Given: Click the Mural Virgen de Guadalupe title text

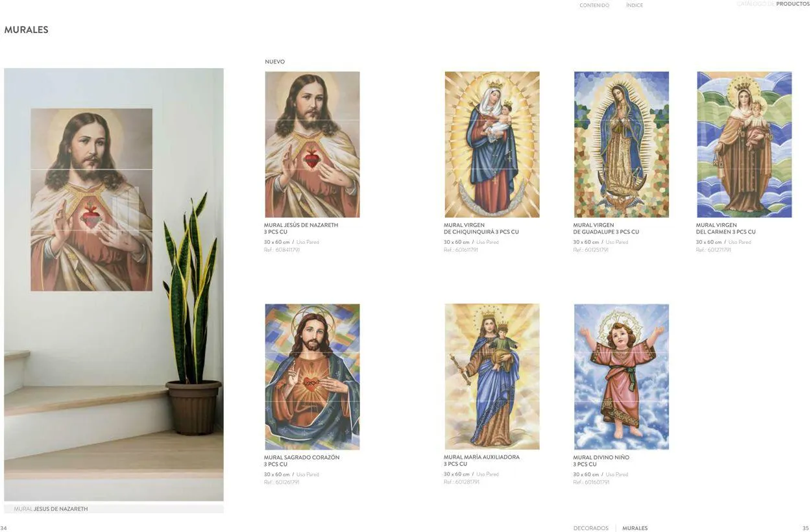Looking at the screenshot, I should pyautogui.click(x=606, y=228).
